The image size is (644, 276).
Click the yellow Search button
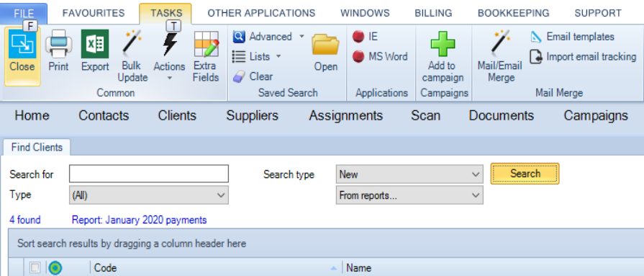(x=525, y=174)
